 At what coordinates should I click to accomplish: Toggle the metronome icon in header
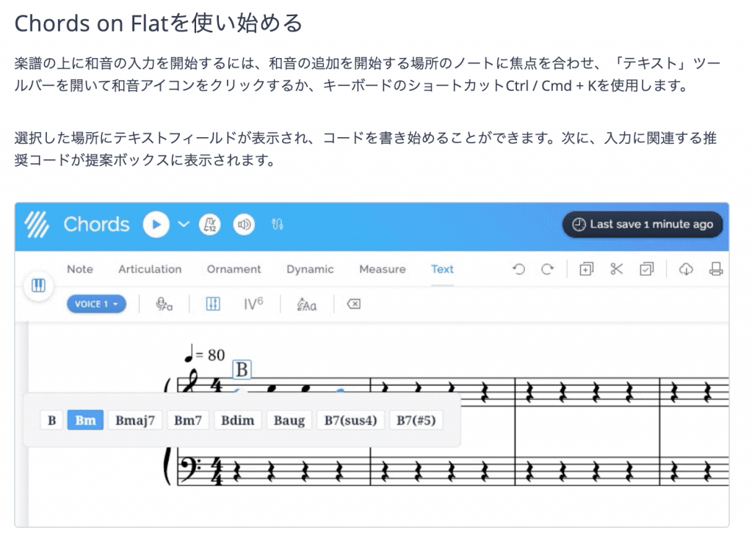pyautogui.click(x=210, y=225)
